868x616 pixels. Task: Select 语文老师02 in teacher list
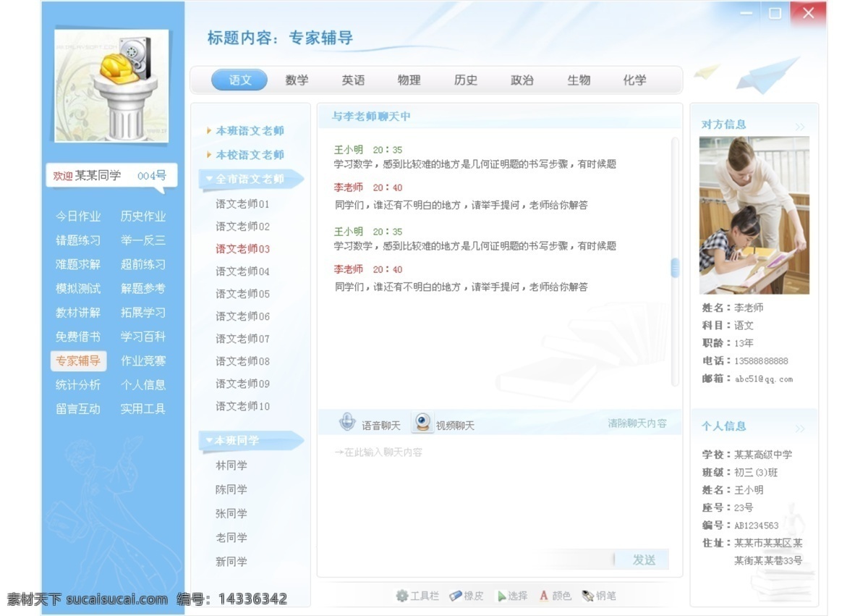pyautogui.click(x=242, y=227)
